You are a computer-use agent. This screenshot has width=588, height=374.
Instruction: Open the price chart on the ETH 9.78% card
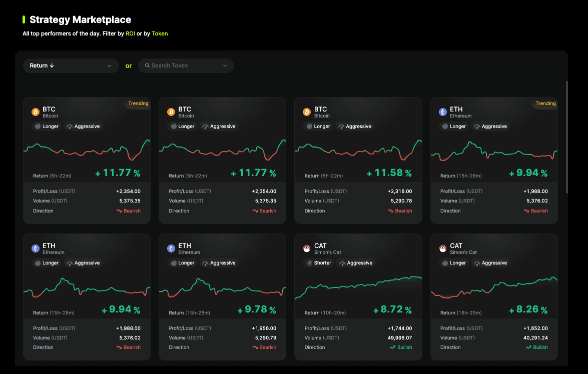222,287
